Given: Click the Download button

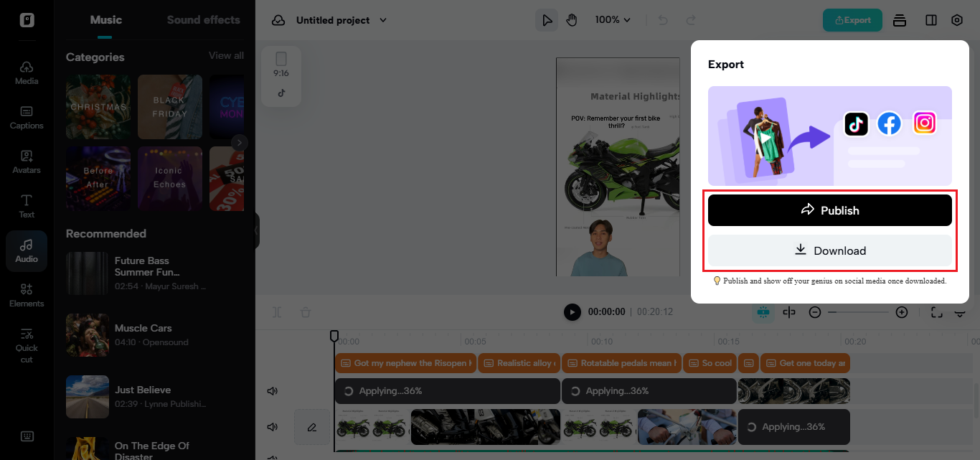Looking at the screenshot, I should [x=829, y=250].
